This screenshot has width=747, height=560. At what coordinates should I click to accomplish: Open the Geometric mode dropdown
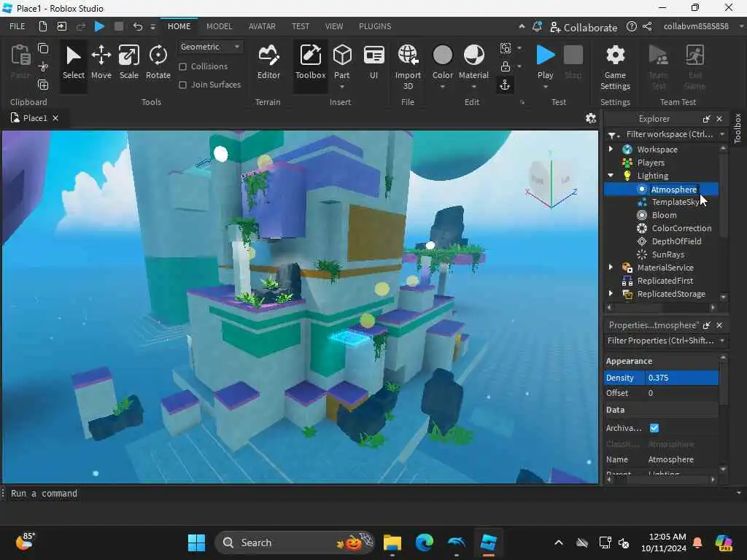click(x=209, y=47)
